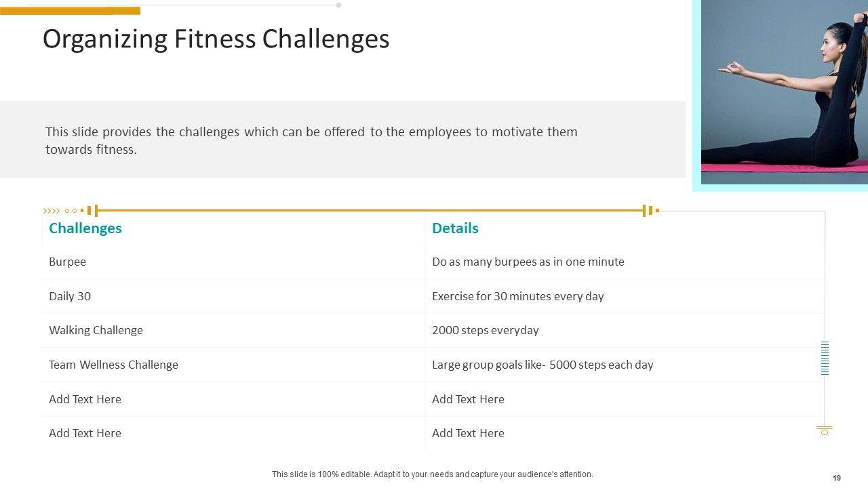Select the Exercise for 30 minutes every day cell
868x488 pixels.
(517, 296)
